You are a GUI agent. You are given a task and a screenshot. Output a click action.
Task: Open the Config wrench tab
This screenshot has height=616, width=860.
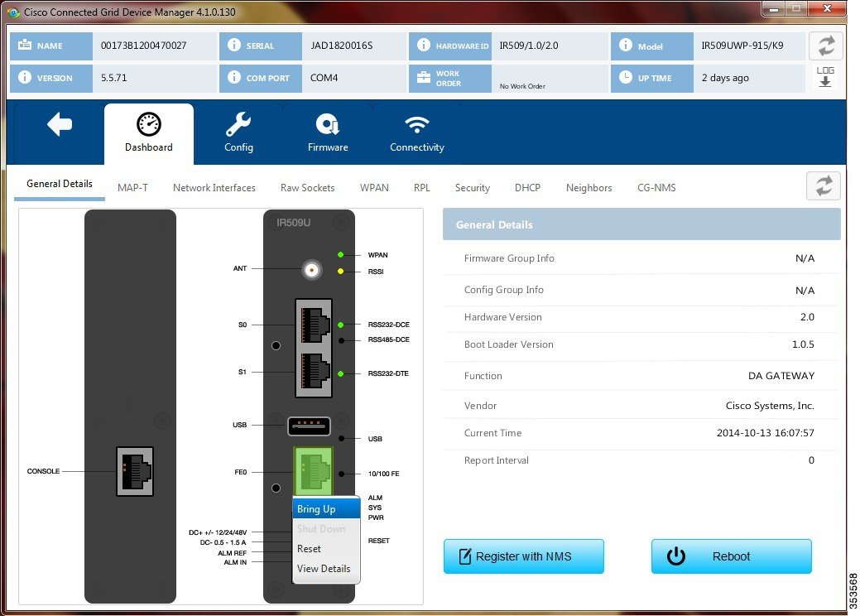[x=238, y=132]
